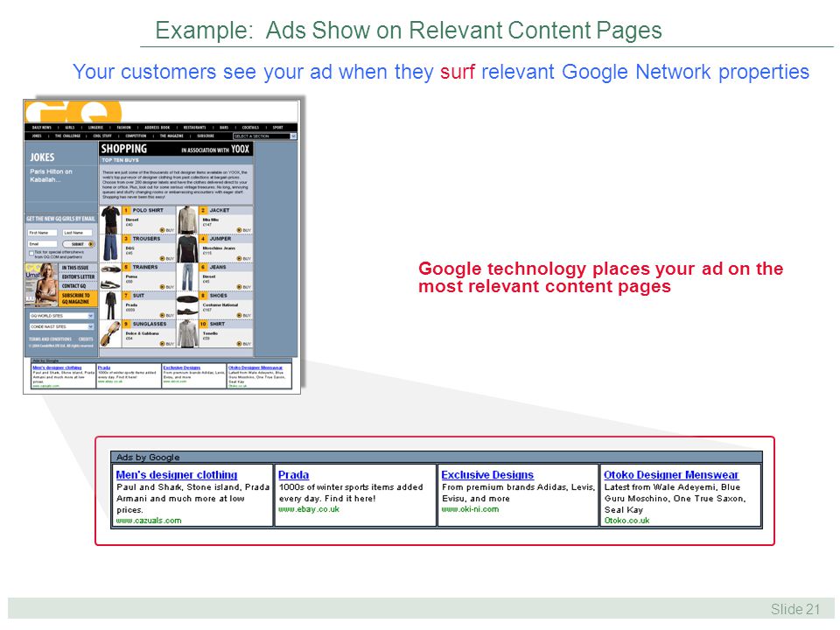Open the Editor's Letter link

click(x=78, y=276)
